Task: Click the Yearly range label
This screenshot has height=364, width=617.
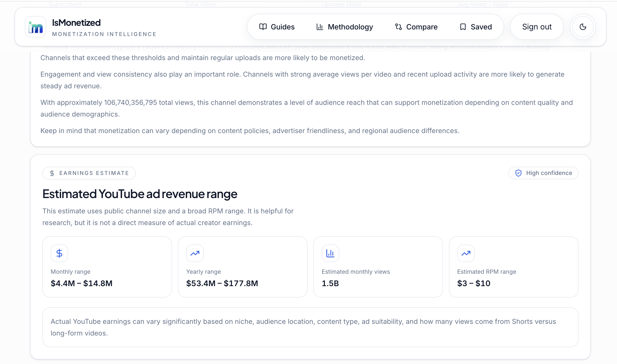Action: [x=204, y=272]
